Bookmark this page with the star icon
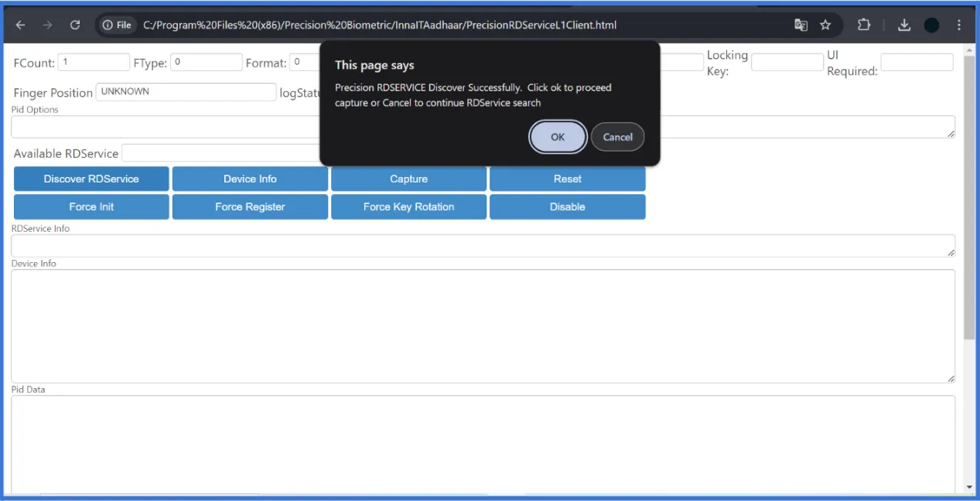The width and height of the screenshot is (980, 501). (825, 25)
